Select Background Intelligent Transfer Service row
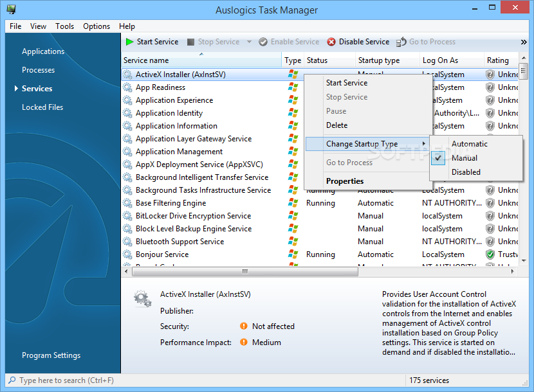534x392 pixels. pyautogui.click(x=202, y=177)
